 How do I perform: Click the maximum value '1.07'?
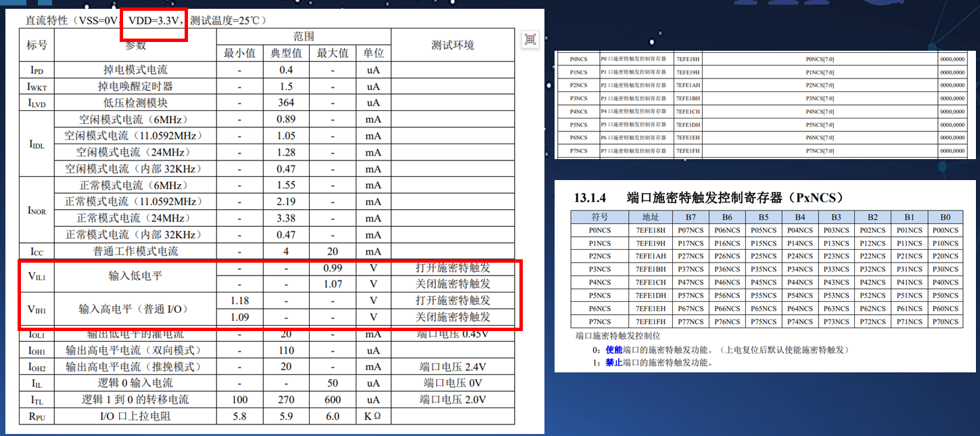tap(333, 284)
